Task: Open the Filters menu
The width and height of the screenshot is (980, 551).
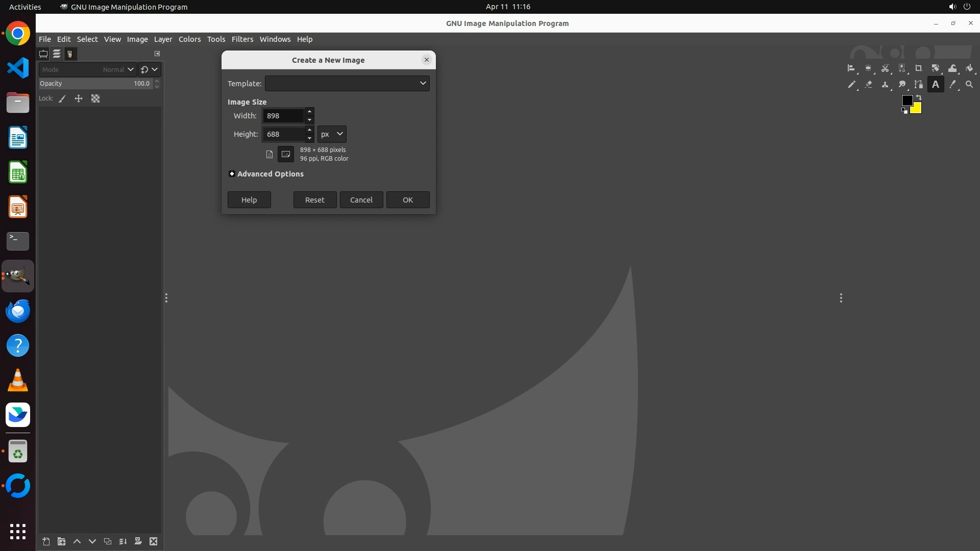Action: point(242,39)
